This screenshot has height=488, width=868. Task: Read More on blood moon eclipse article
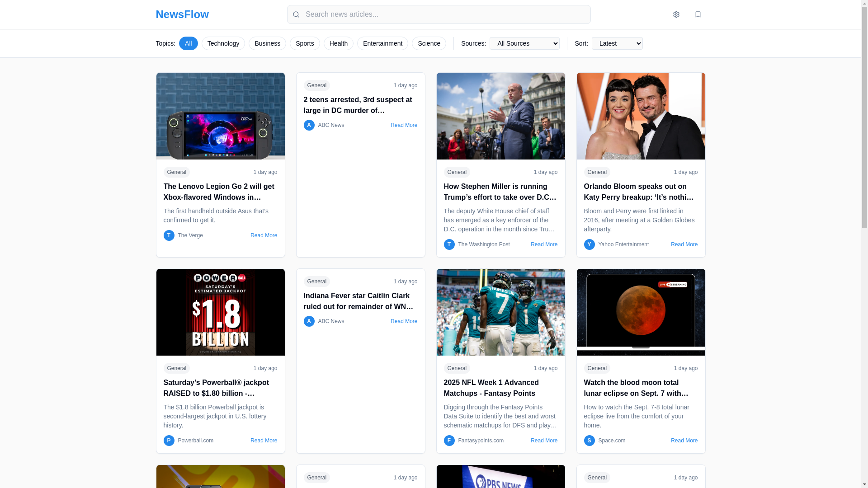pyautogui.click(x=684, y=441)
